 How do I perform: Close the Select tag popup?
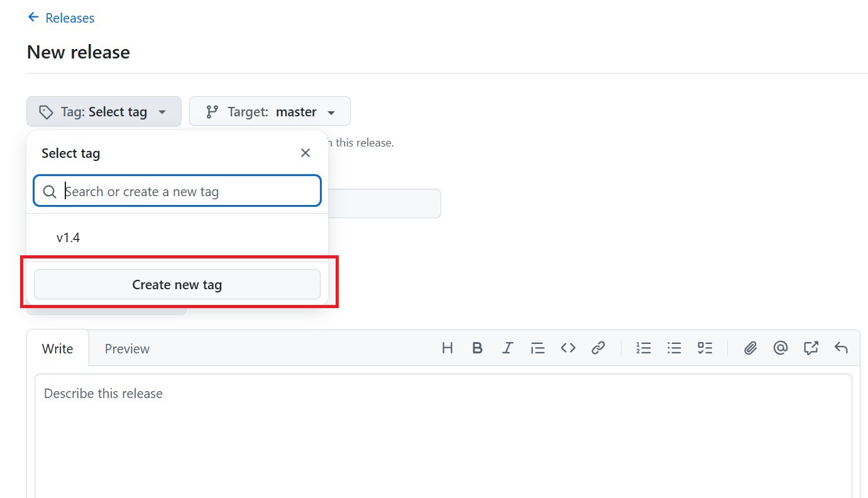[305, 153]
